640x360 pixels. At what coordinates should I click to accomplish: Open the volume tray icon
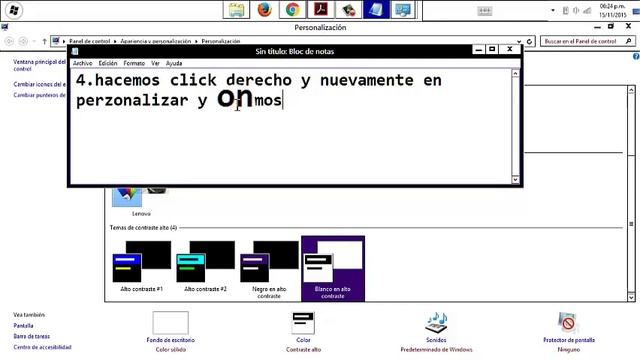coord(576,11)
